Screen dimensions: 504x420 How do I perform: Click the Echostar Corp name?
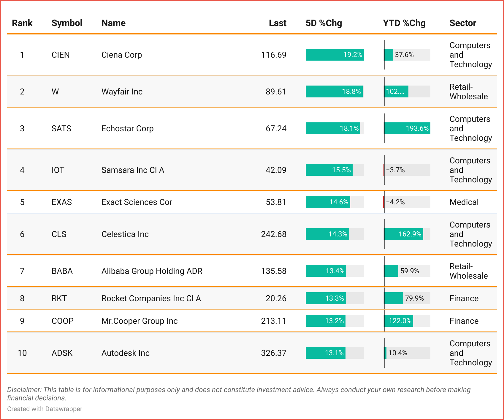[128, 128]
